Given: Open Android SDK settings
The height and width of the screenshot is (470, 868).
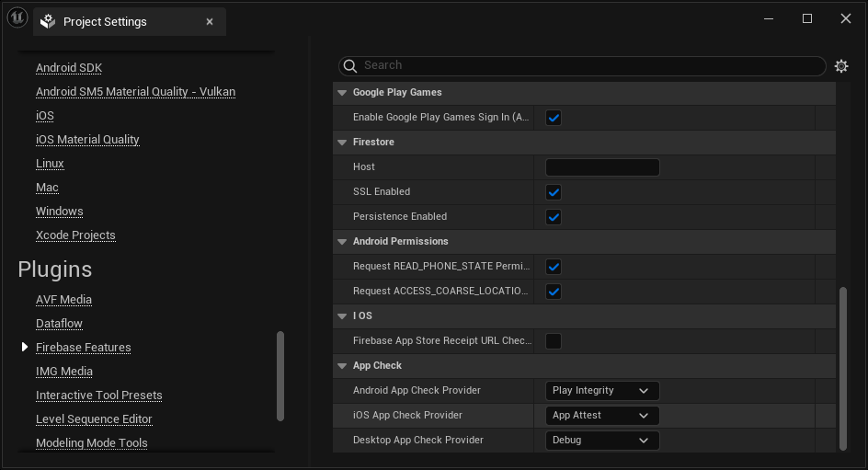Looking at the screenshot, I should [x=69, y=68].
